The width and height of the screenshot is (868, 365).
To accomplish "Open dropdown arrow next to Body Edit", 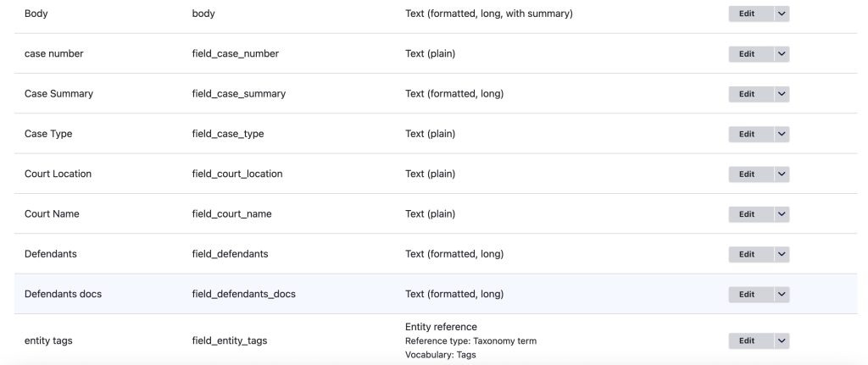I will tap(782, 14).
